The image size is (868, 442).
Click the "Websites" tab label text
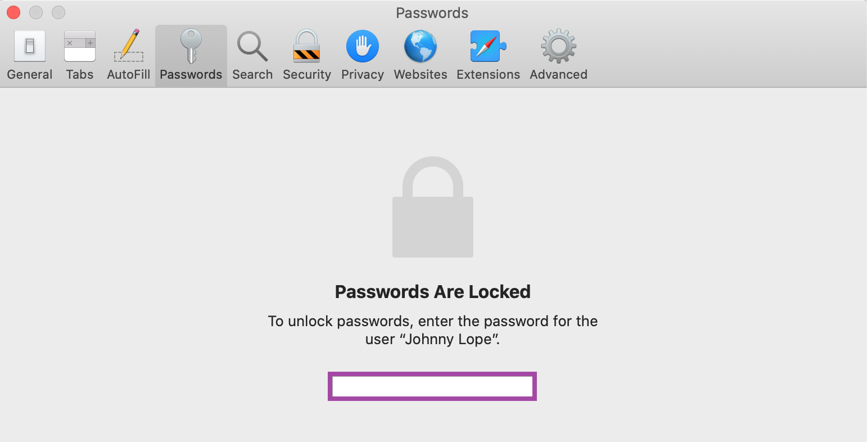pyautogui.click(x=421, y=74)
